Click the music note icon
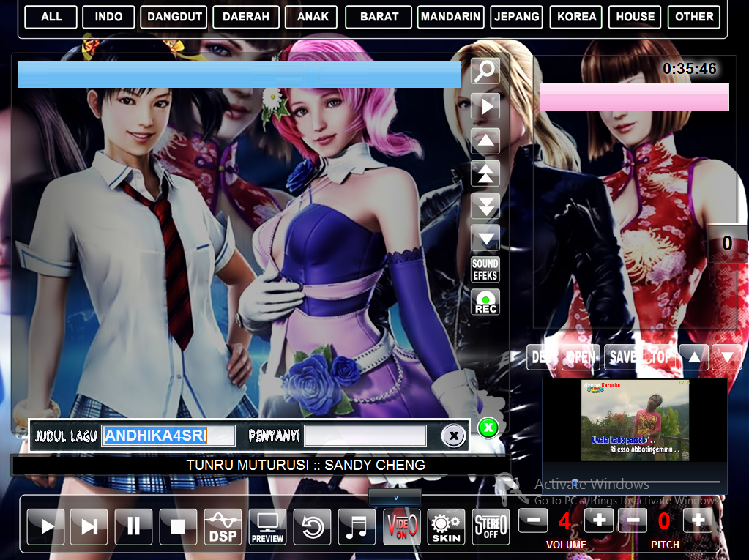The image size is (749, 560). pyautogui.click(x=357, y=526)
